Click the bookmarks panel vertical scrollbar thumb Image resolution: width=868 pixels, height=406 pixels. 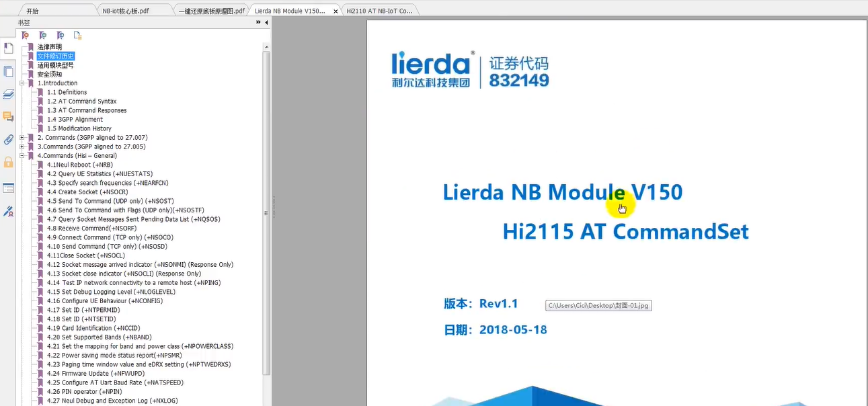click(x=266, y=212)
